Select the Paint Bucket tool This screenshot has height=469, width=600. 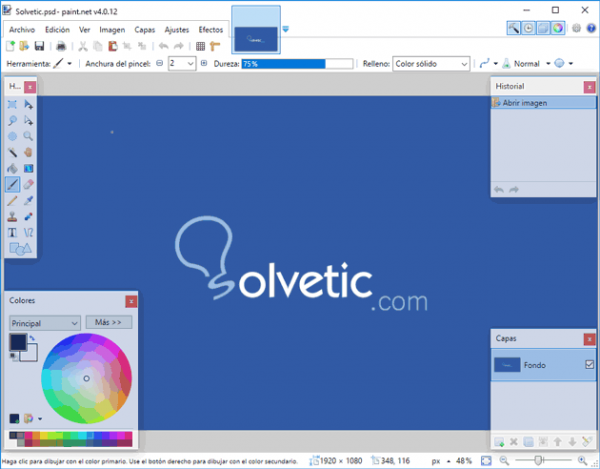[x=12, y=168]
